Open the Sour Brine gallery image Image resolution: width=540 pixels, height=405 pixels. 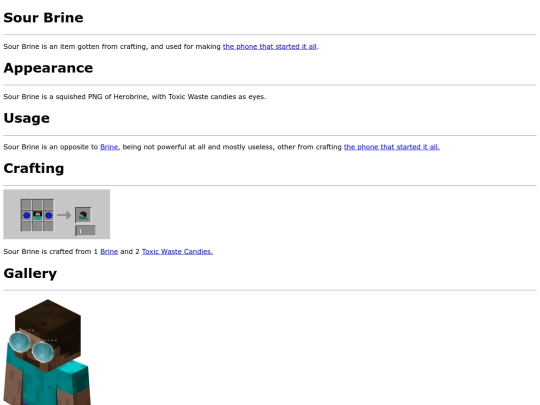coord(48,352)
